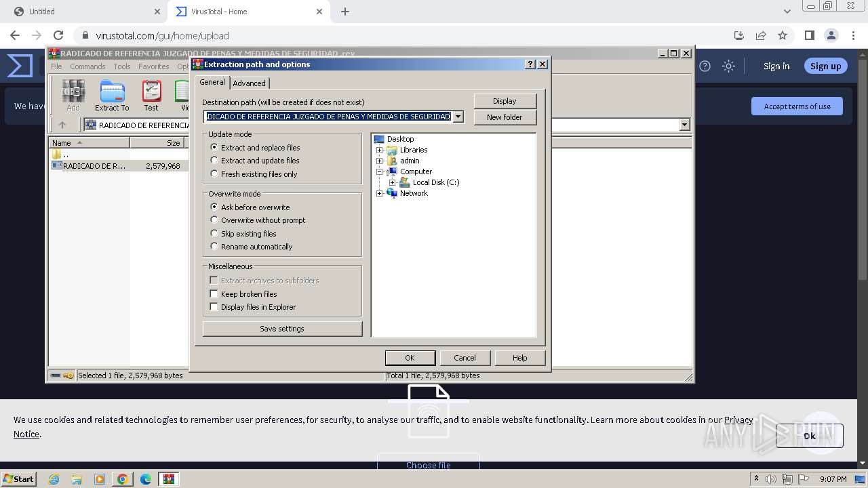Click the Extract To toolbar icon
This screenshot has width=868, height=488.
coord(112,96)
